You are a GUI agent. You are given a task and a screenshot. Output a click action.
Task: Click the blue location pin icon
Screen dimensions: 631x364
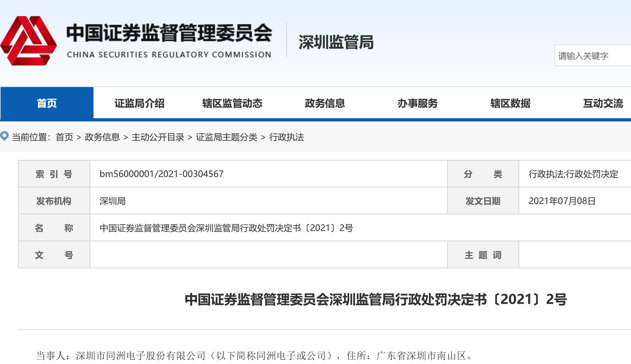click(x=4, y=136)
